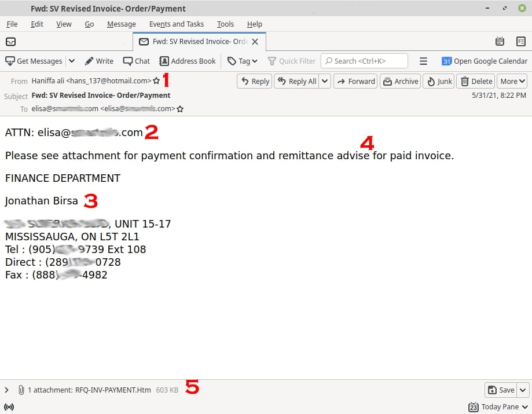The image size is (532, 414).
Task: Open the Message menu
Action: 122,24
